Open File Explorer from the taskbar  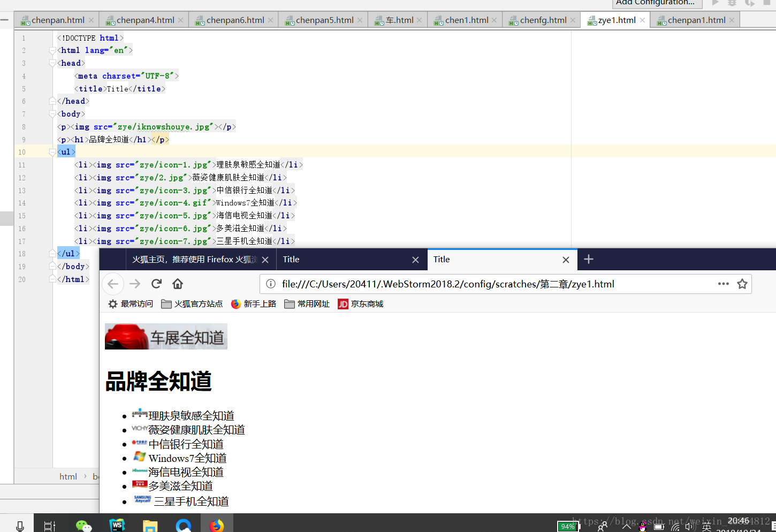tap(150, 526)
